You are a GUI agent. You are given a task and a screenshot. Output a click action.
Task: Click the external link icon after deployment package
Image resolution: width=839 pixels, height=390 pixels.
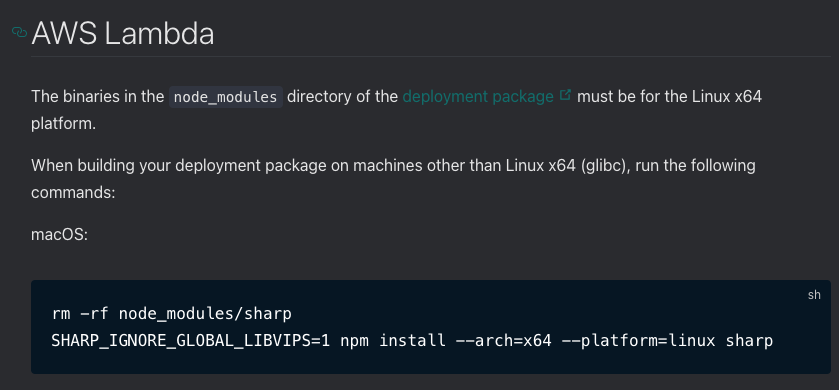(565, 95)
